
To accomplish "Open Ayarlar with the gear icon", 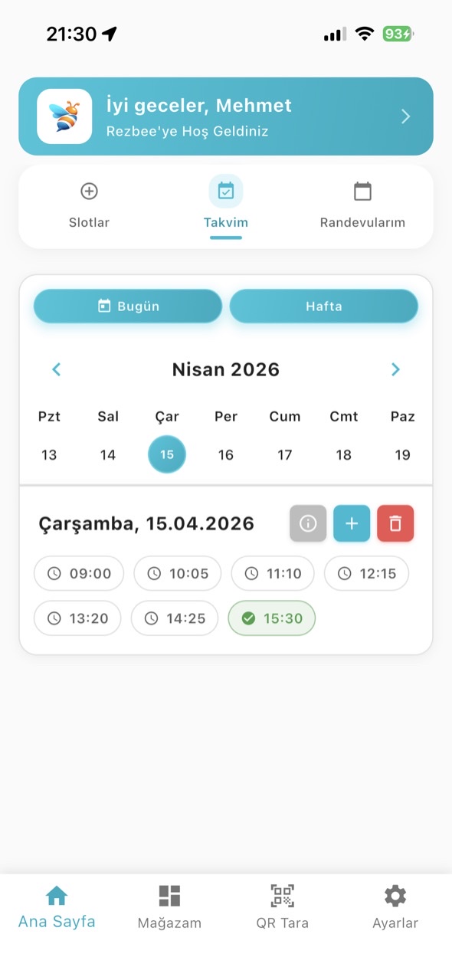I will pos(395,895).
